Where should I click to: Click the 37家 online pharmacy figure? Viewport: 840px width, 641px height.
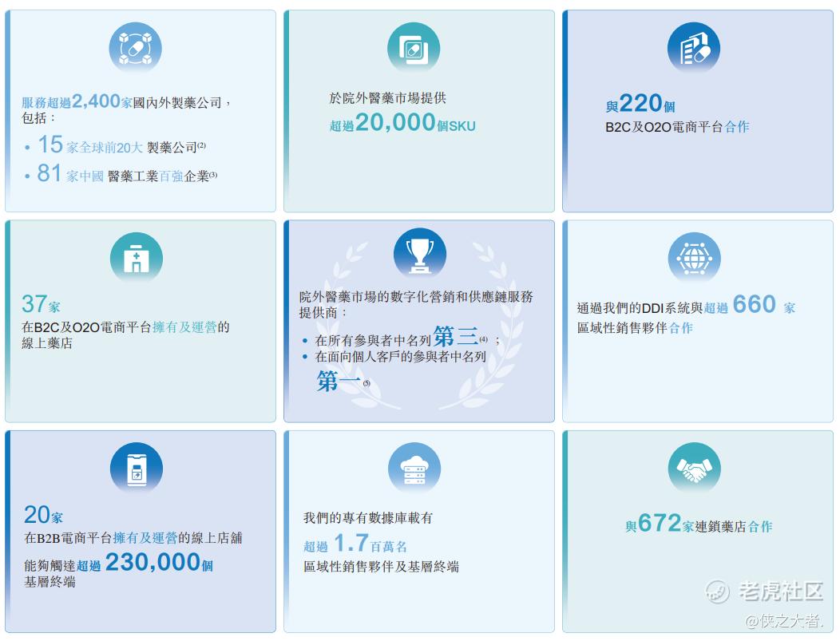pyautogui.click(x=41, y=304)
